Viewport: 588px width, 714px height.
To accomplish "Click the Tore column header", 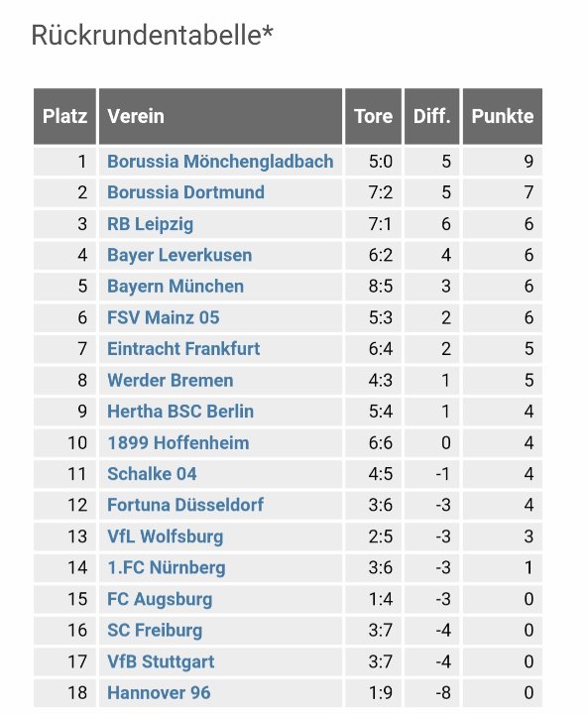I will point(374,116).
